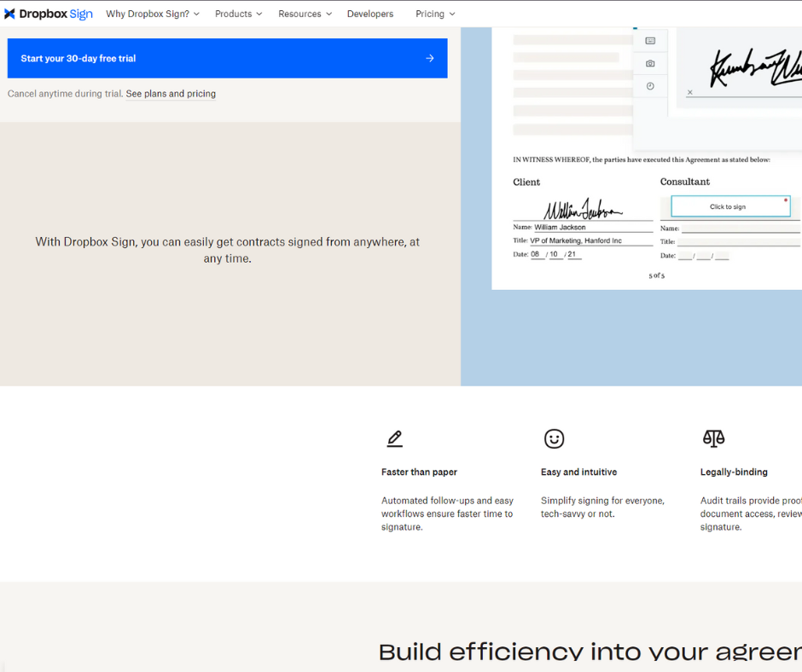Expand the Products chevron arrow
The width and height of the screenshot is (802, 672).
(259, 14)
